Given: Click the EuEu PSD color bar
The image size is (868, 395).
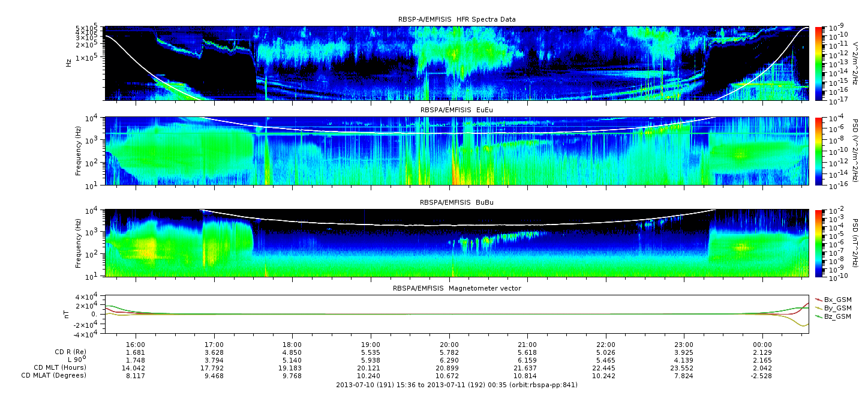Looking at the screenshot, I should (x=819, y=151).
